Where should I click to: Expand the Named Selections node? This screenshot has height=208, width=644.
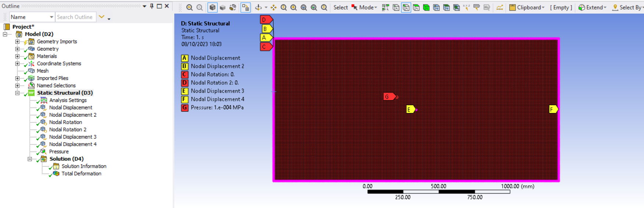17,85
